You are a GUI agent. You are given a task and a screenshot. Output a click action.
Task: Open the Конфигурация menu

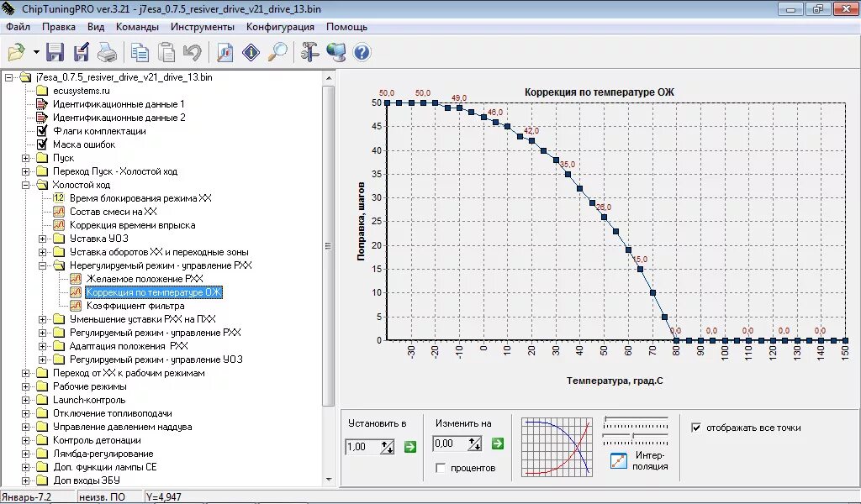280,27
